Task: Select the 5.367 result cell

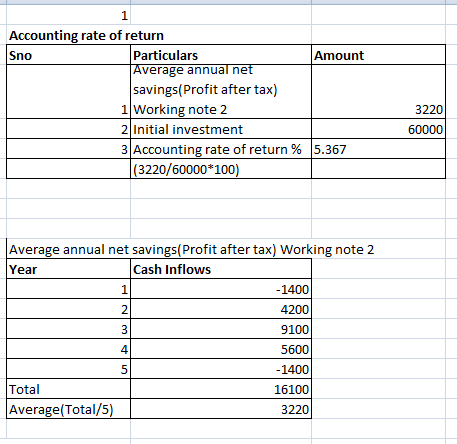Action: pos(378,149)
